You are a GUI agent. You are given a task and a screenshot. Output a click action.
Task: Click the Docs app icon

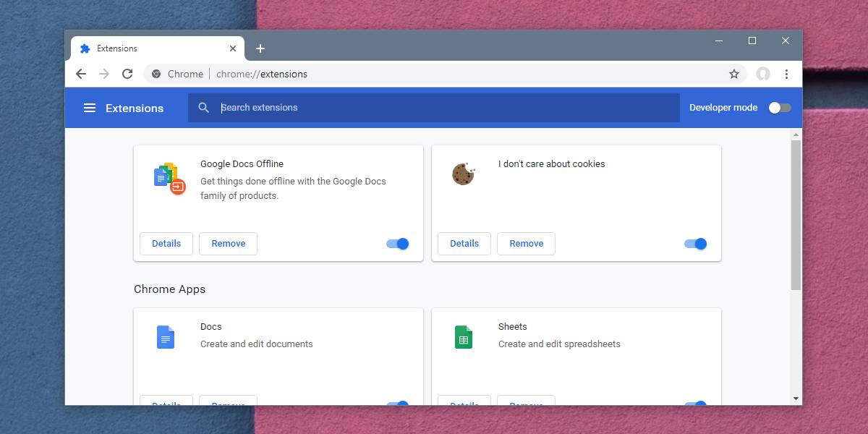166,336
